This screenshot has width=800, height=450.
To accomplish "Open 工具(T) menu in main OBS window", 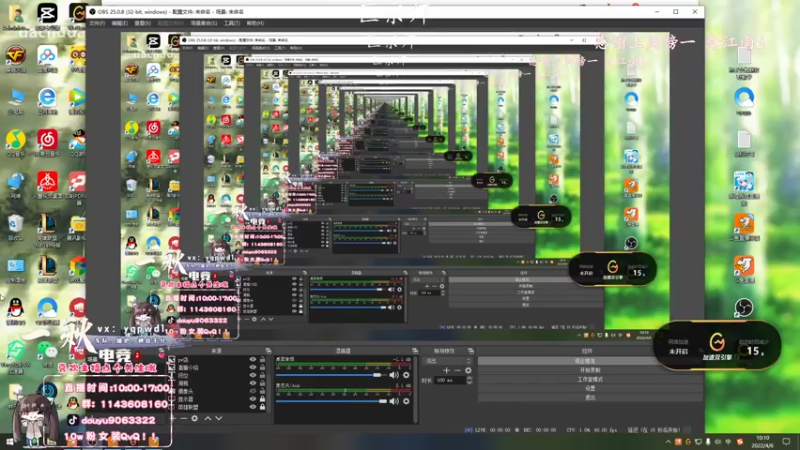I will [232, 23].
